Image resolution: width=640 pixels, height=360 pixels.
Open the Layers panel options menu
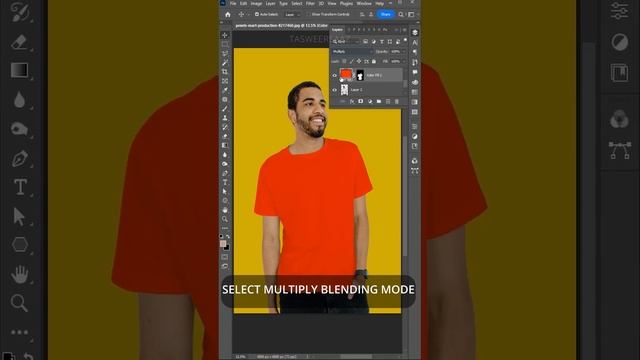click(404, 30)
